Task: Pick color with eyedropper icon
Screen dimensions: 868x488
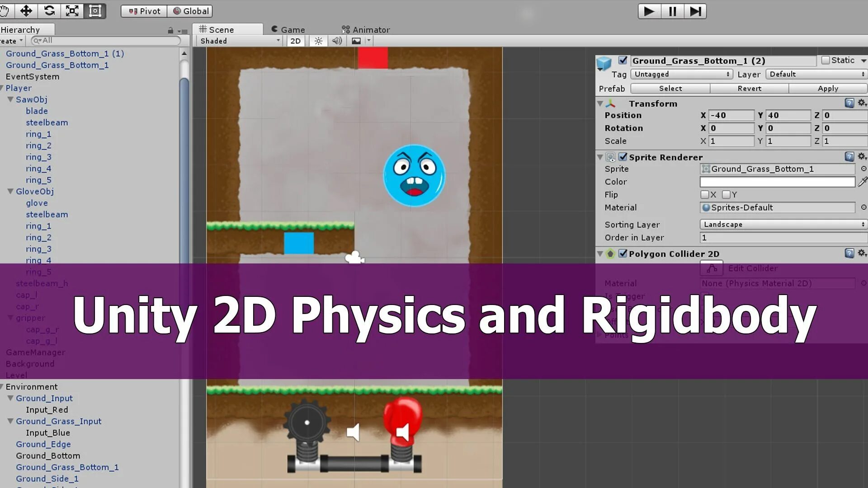Action: tap(863, 182)
